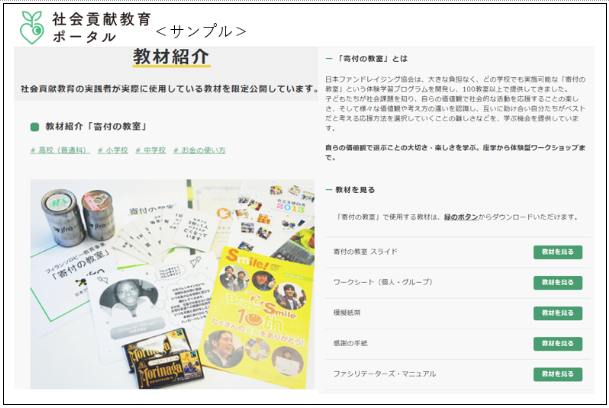Screen dimensions: 609x408
Task: Open the #高校(普通科) tag link
Action: point(58,150)
